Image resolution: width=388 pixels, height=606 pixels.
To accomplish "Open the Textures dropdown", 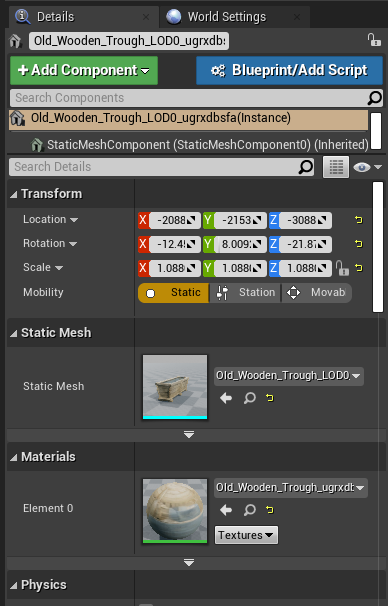I will [246, 535].
